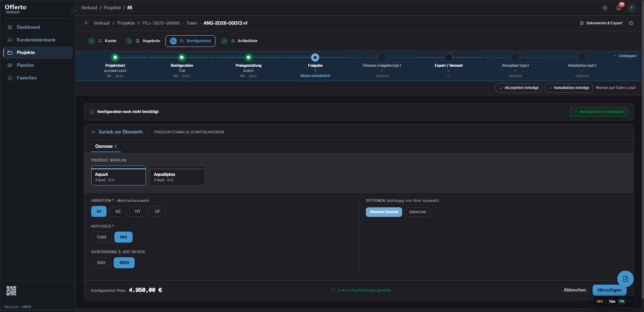Click 'Warten auf Sales Lead' text
The height and width of the screenshot is (312, 644).
coord(615,88)
